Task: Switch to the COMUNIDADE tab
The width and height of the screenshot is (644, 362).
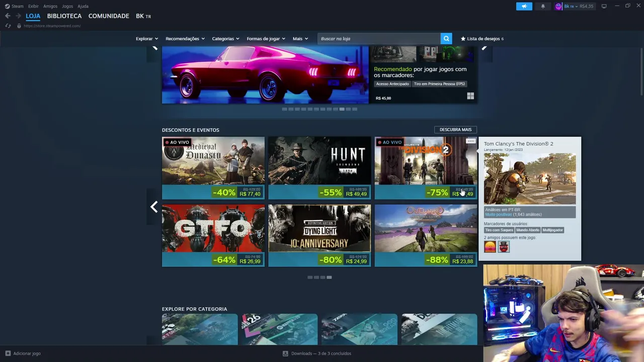Action: click(x=109, y=16)
